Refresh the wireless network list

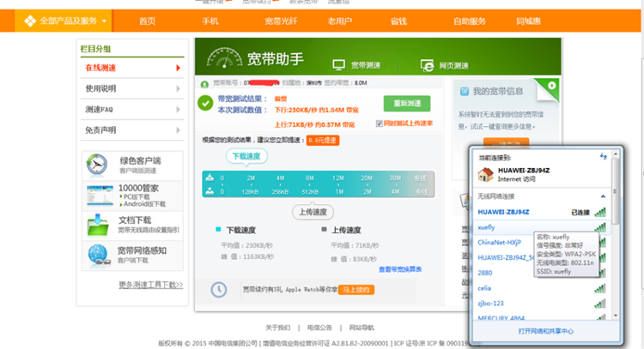(x=603, y=155)
